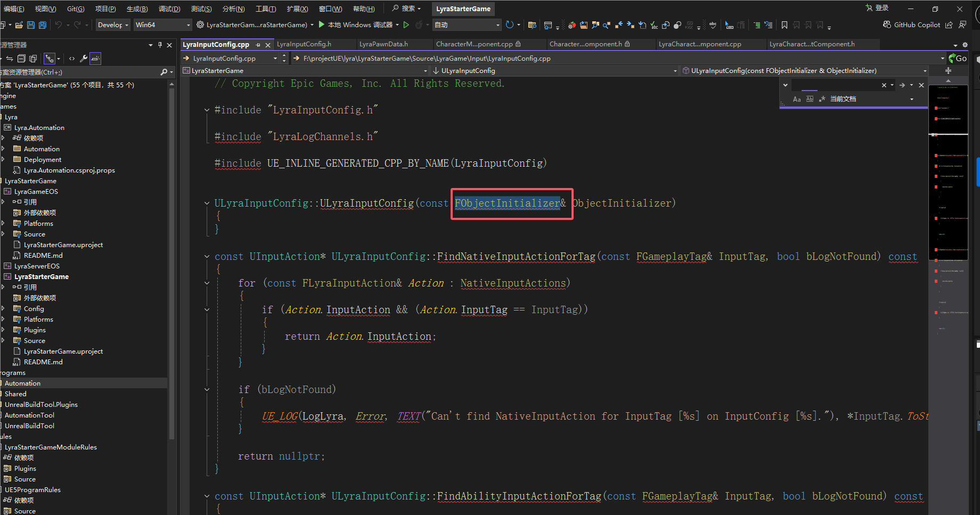Viewport: 980px width, 515px height.
Task: Open the Git menu
Action: 76,9
